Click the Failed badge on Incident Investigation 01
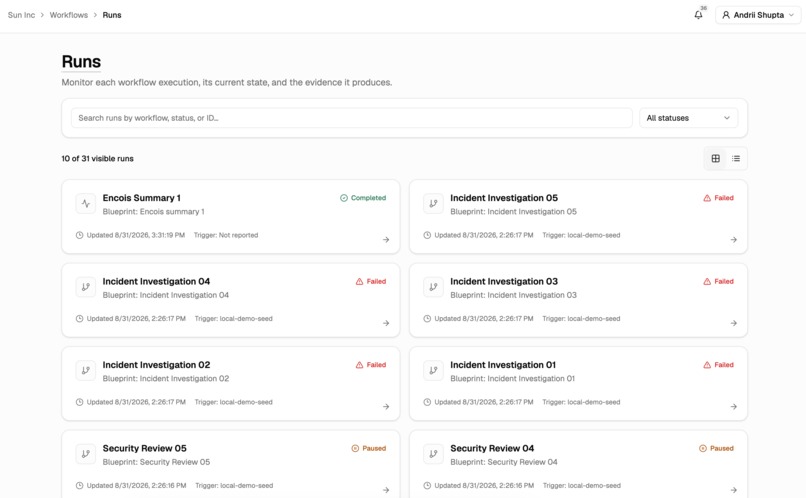 (719, 365)
